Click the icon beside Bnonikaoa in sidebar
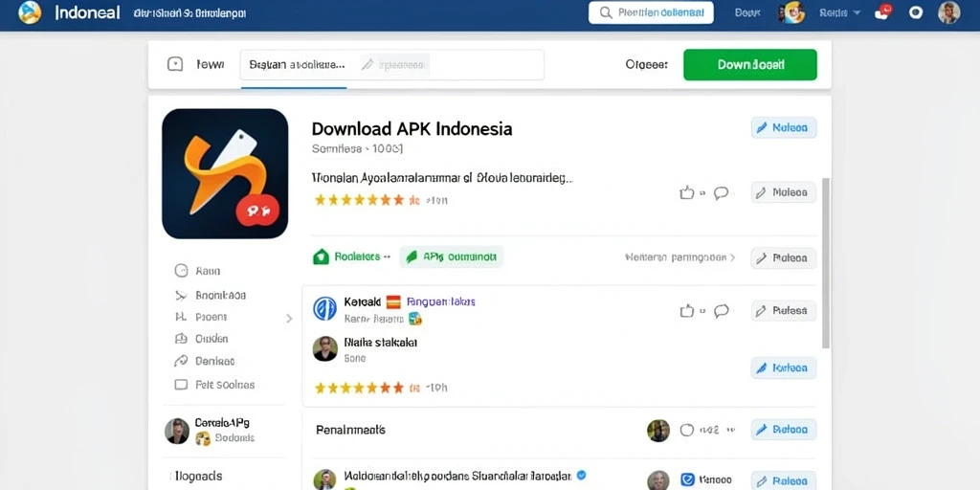 pyautogui.click(x=181, y=295)
